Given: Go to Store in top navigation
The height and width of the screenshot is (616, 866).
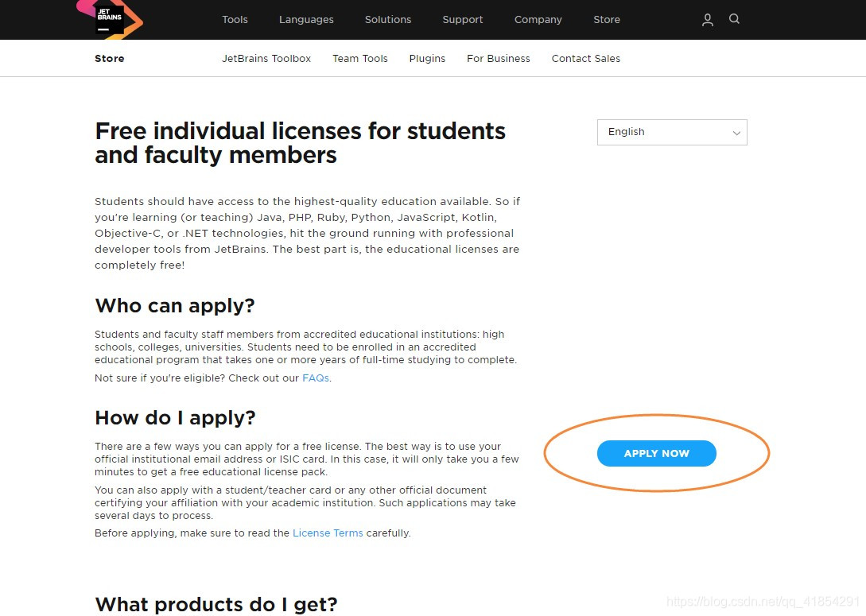Looking at the screenshot, I should tap(607, 19).
